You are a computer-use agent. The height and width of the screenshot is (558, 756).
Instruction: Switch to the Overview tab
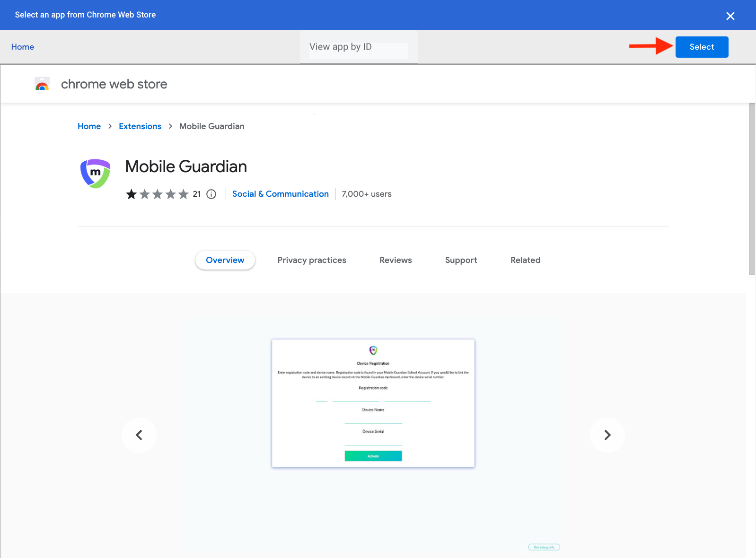pos(225,260)
